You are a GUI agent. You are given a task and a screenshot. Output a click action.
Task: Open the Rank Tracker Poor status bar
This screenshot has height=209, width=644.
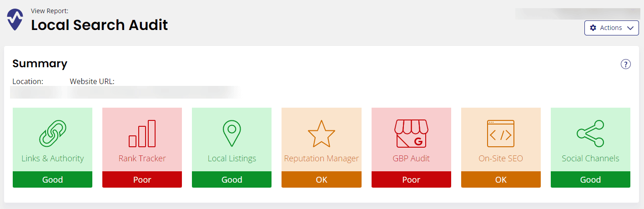coord(142,179)
